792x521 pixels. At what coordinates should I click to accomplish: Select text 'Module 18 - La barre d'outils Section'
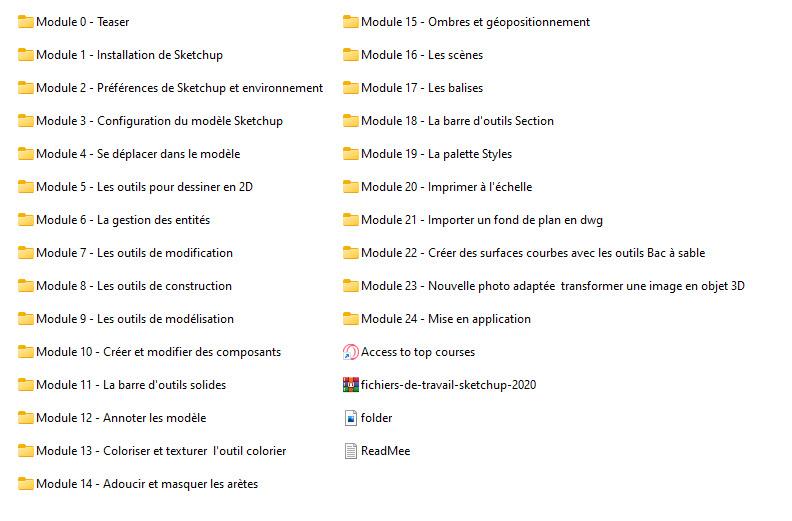(x=457, y=121)
